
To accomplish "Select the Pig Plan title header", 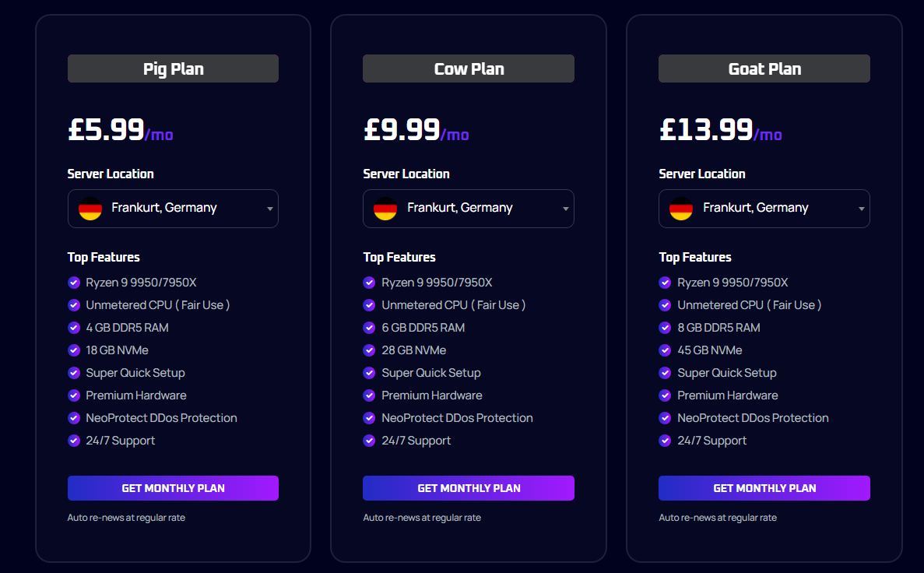I will 173,69.
